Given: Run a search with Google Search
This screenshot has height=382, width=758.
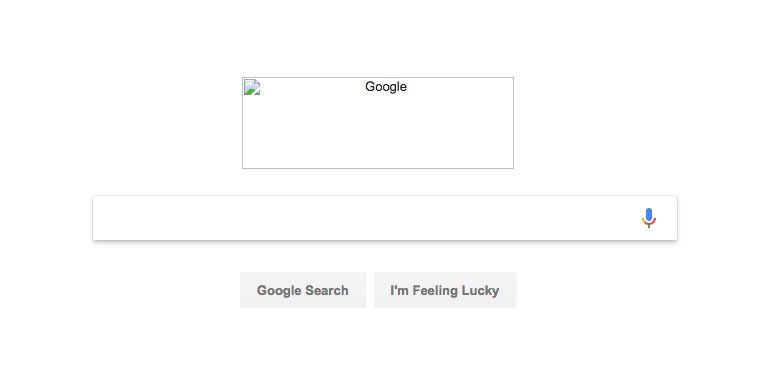Looking at the screenshot, I should click(x=303, y=290).
